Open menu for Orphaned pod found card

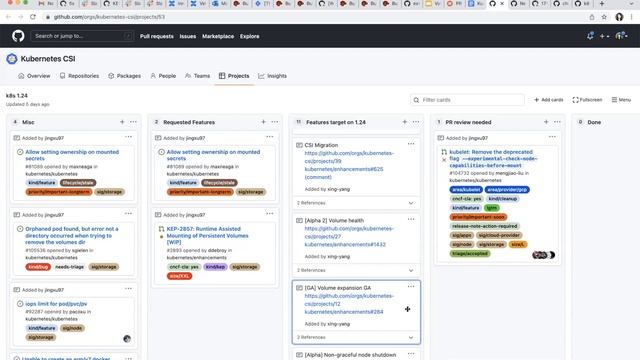(129, 213)
